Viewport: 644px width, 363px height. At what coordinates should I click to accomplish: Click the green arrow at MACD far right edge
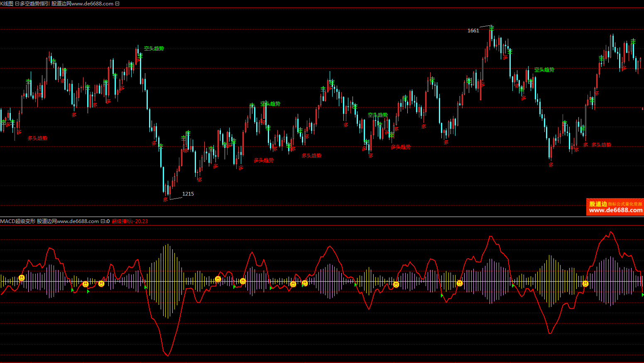click(x=642, y=294)
